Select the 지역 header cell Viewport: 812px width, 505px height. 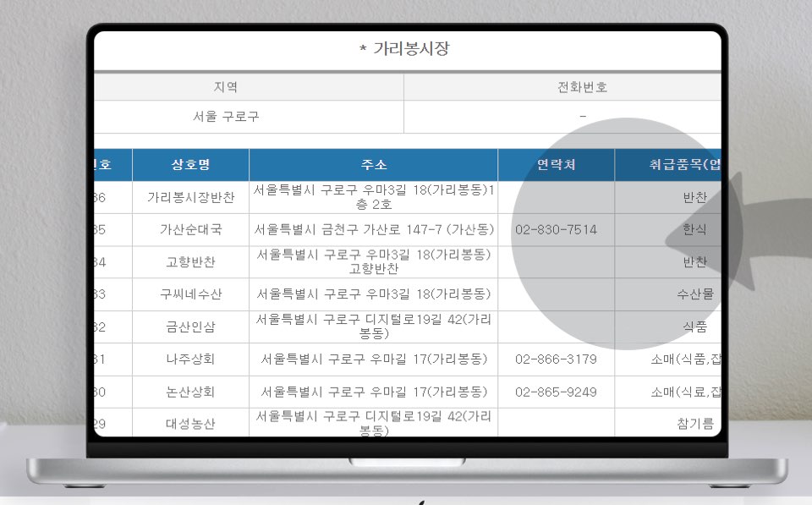tap(248, 86)
